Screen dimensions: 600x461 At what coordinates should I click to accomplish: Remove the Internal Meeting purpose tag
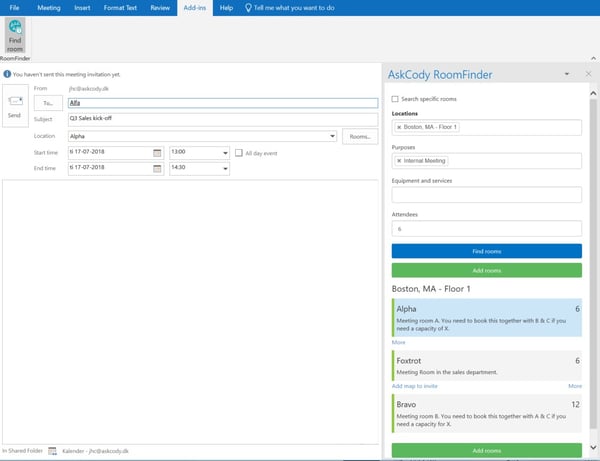(399, 161)
